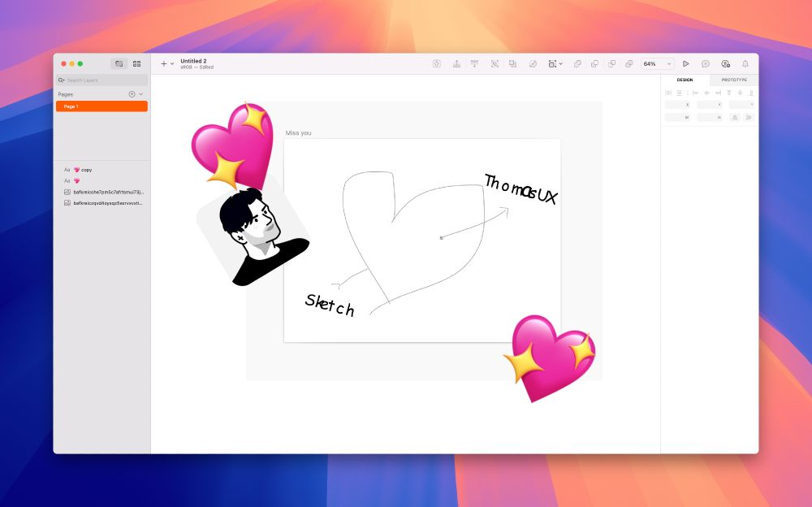The image size is (812, 507).
Task: Click the flip horizontal button
Action: click(x=735, y=118)
